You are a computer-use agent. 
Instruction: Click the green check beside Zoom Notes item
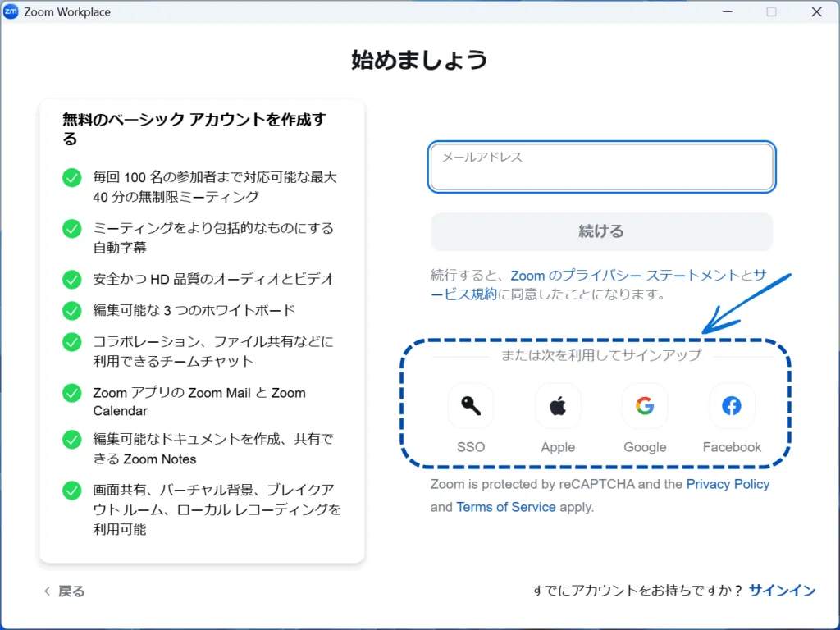(x=72, y=440)
